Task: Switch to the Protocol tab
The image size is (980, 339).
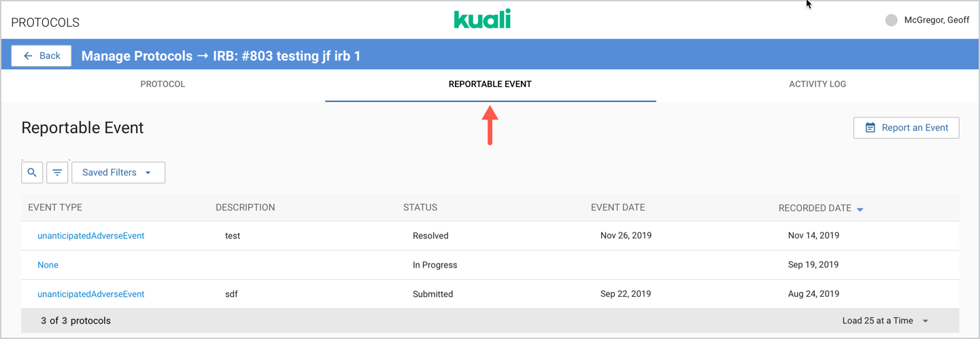Action: coord(163,84)
